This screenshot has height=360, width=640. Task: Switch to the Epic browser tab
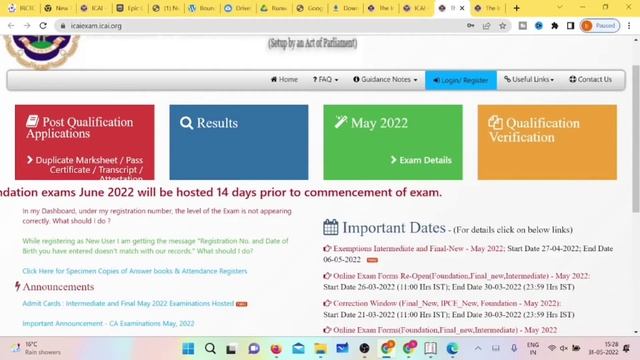pos(129,8)
